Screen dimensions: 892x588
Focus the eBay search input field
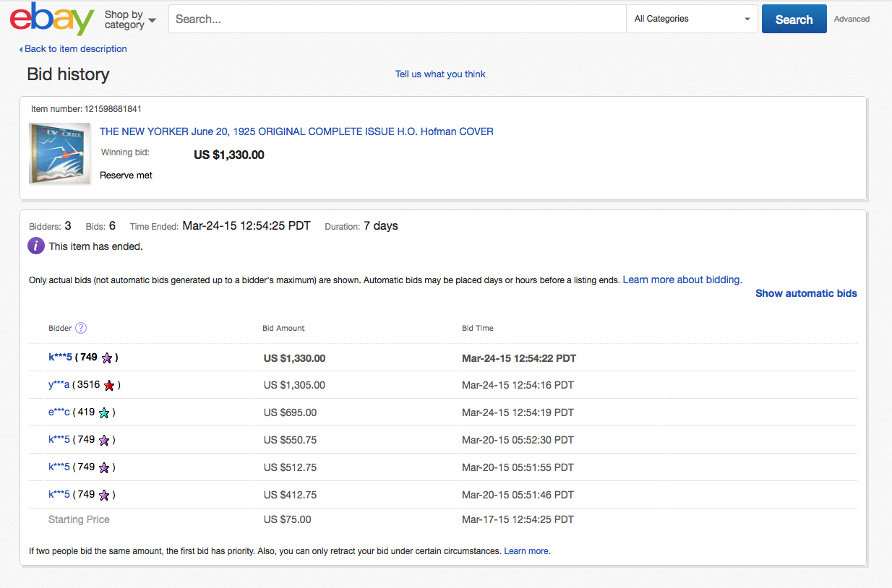tap(398, 19)
